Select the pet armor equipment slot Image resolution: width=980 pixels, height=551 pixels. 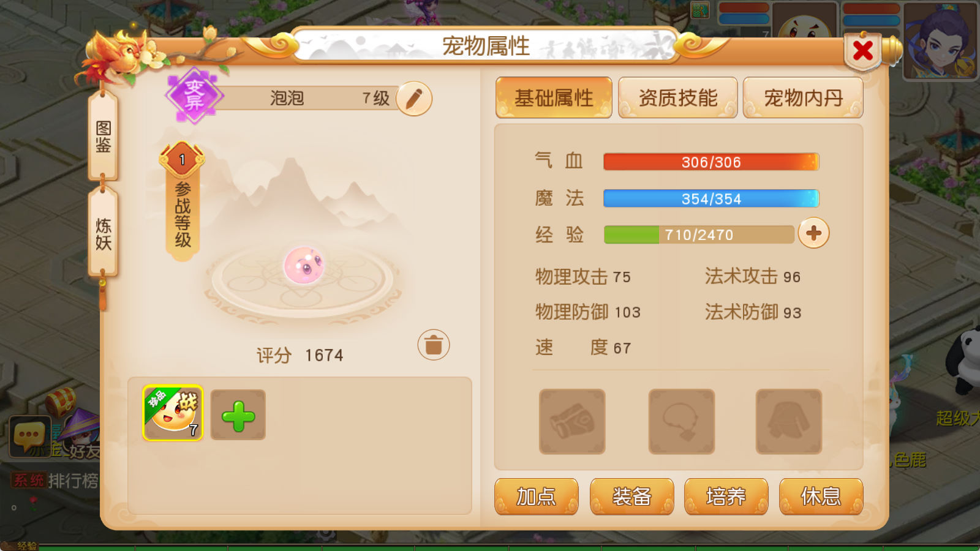[789, 422]
